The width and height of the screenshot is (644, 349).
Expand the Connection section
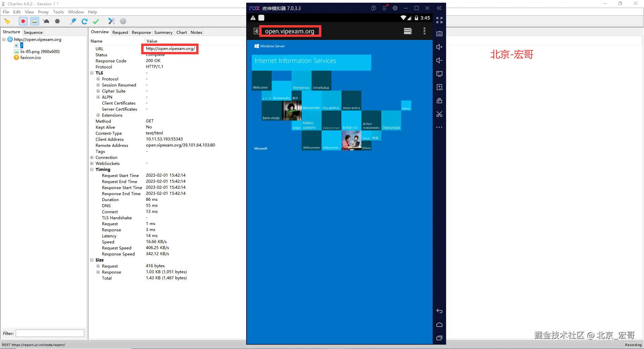(x=92, y=158)
